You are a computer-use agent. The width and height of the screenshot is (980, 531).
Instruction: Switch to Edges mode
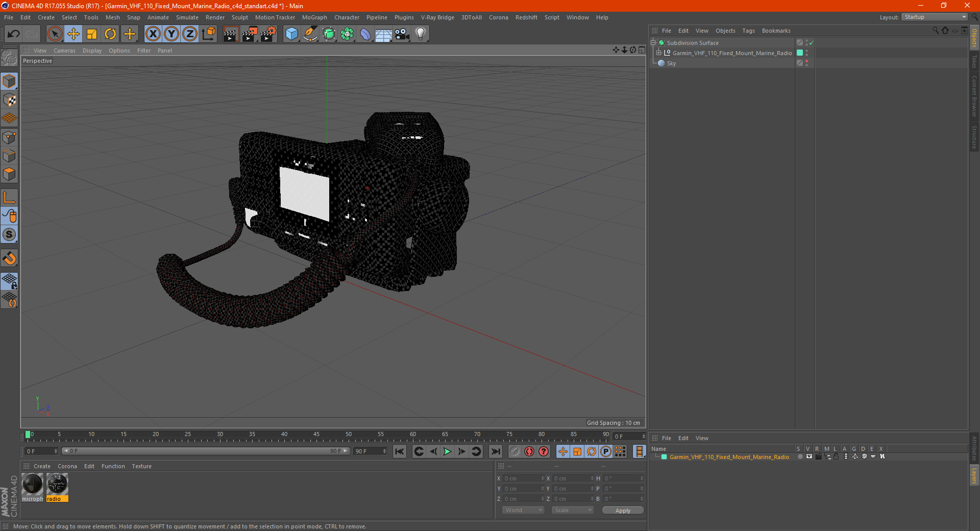(10, 156)
